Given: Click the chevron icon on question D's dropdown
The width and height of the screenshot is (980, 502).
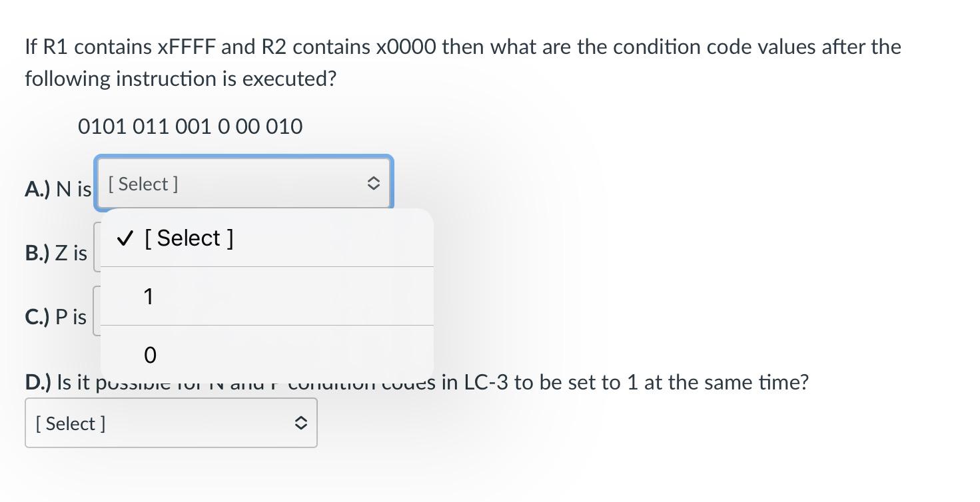Looking at the screenshot, I should [301, 422].
